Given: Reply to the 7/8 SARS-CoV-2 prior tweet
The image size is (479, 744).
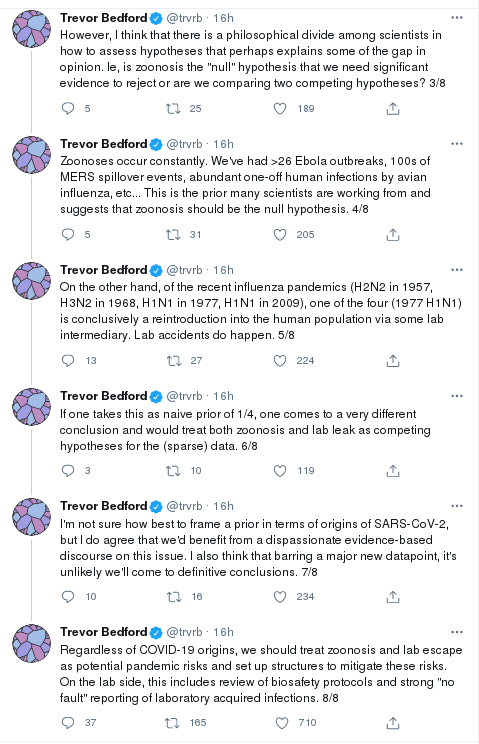Looking at the screenshot, I should tap(68, 596).
